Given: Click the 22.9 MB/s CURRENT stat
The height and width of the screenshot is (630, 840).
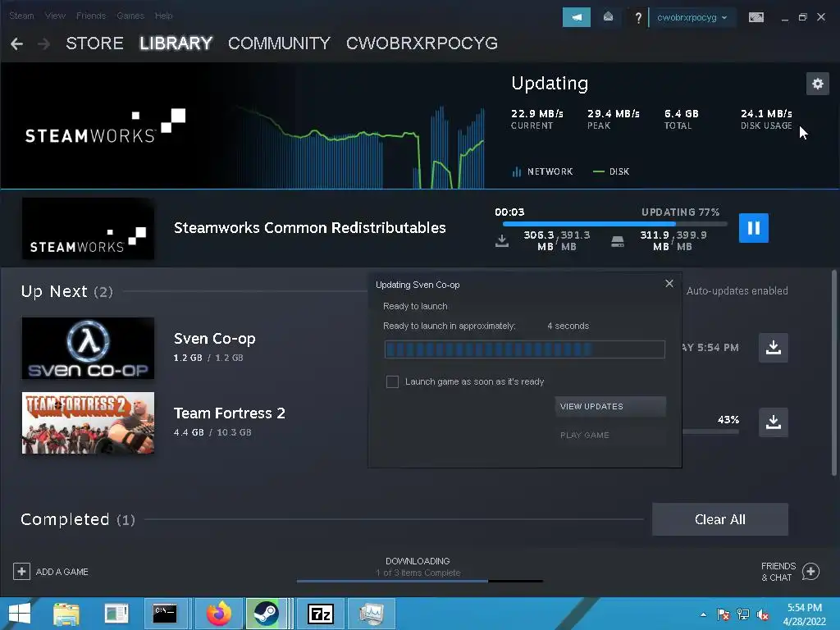Looking at the screenshot, I should pyautogui.click(x=536, y=119).
